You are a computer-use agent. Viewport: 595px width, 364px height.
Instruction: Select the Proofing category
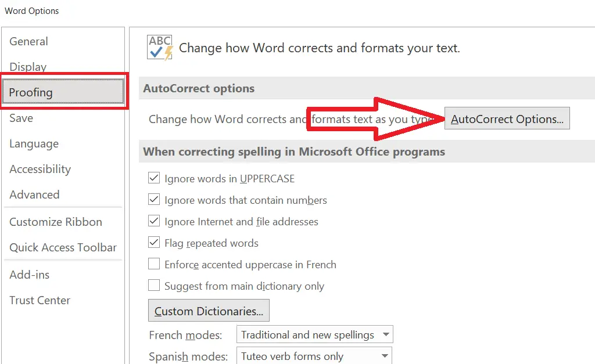click(63, 91)
